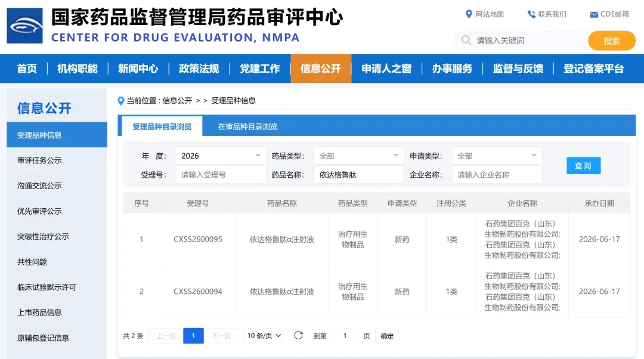Focus the 药品名称 field containing 依达格鲁肽
This screenshot has height=359, width=644.
coord(359,175)
